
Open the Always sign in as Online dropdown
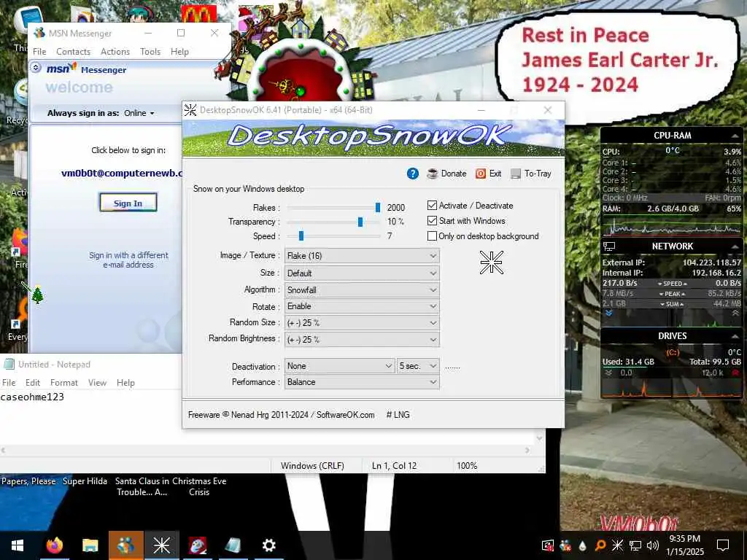click(x=139, y=113)
